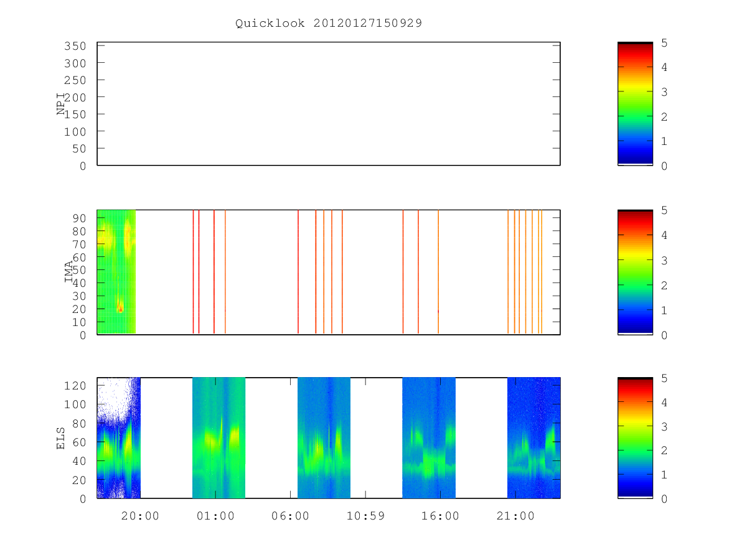Click the 21:00 time tick label
This screenshot has width=747, height=560.
pyautogui.click(x=515, y=516)
